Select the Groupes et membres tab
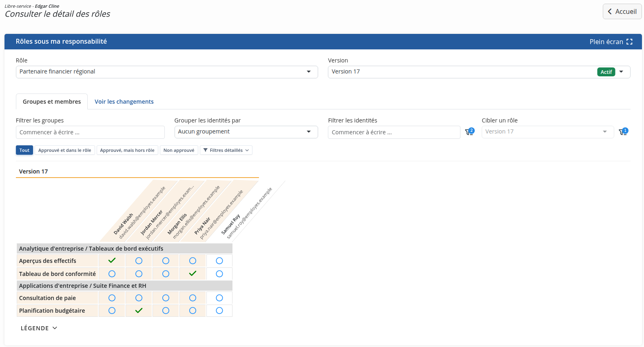Viewport: 644px width, 347px height. click(52, 102)
